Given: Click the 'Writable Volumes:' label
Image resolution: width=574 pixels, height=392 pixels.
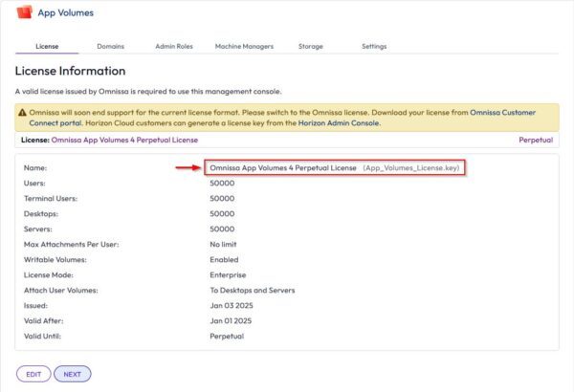Looking at the screenshot, I should pyautogui.click(x=55, y=259).
